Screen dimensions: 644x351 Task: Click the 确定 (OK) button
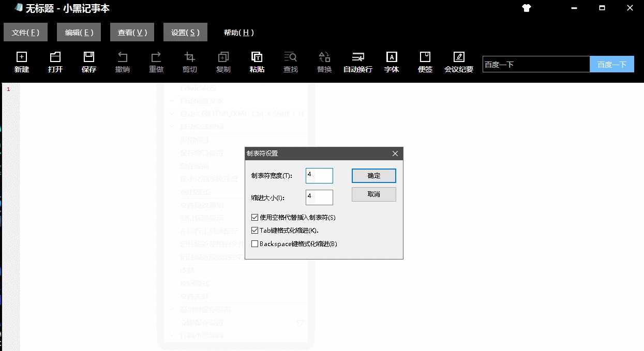point(373,175)
